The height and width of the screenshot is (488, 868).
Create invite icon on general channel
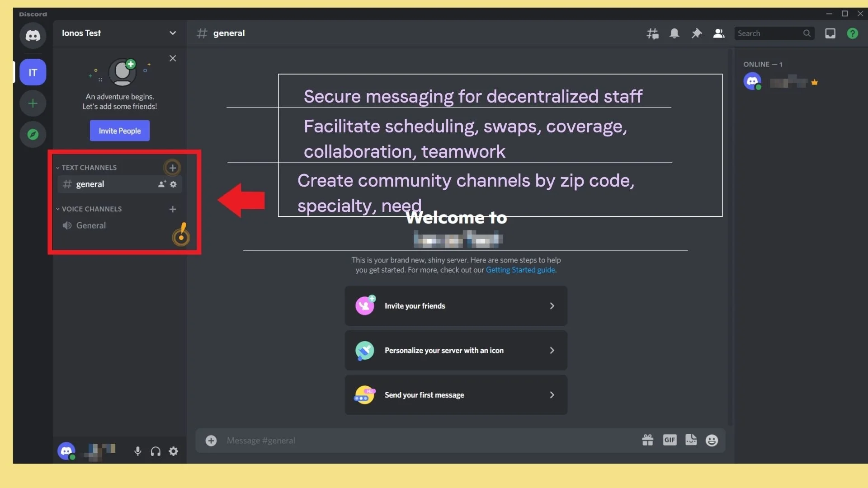click(x=162, y=184)
